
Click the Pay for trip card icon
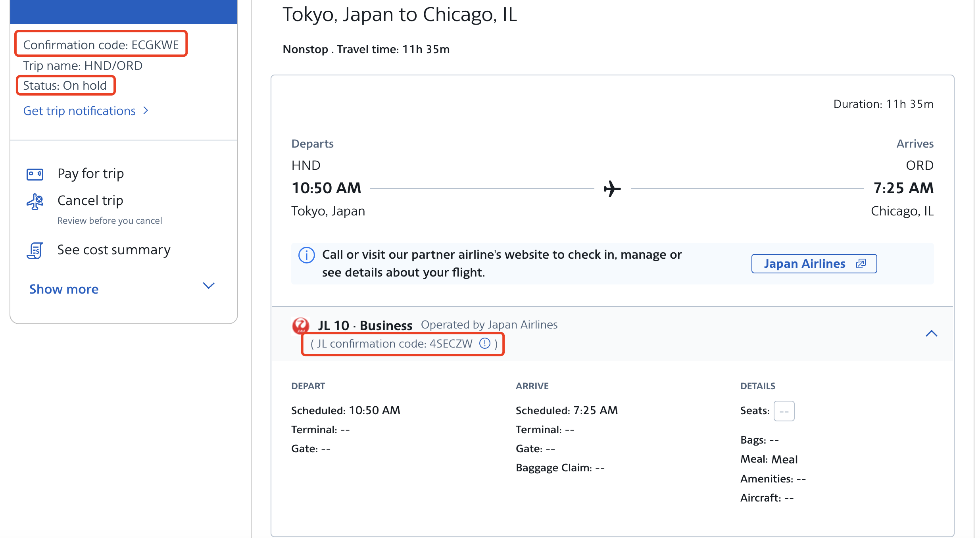coord(35,174)
